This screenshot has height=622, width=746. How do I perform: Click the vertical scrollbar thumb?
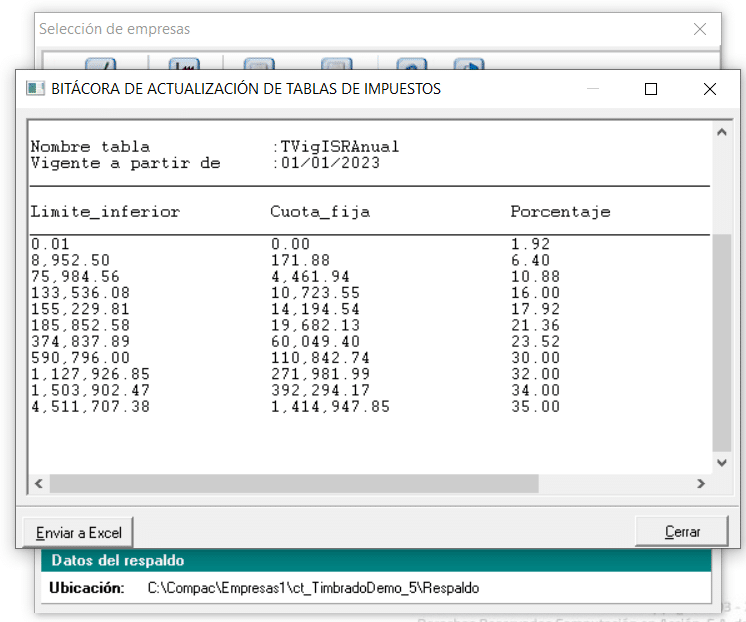(722, 343)
